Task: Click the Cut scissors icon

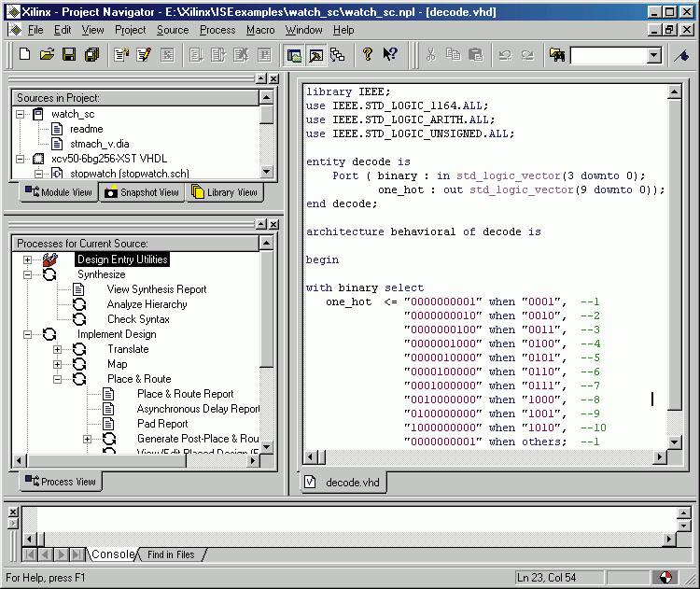Action: [431, 55]
